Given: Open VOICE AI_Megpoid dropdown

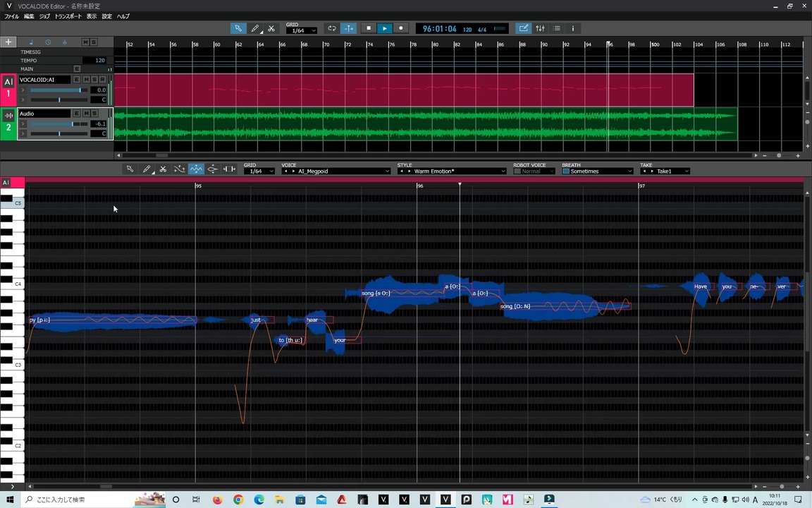Looking at the screenshot, I should click(x=336, y=171).
